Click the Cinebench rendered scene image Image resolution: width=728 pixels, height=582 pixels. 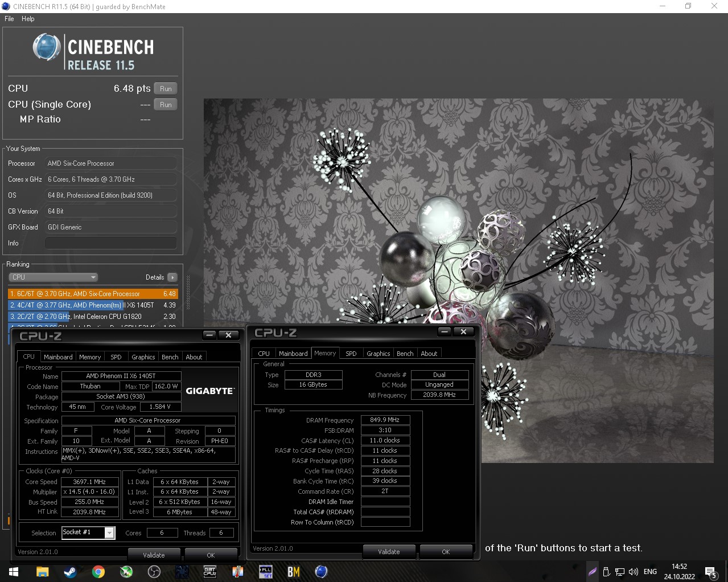458,280
